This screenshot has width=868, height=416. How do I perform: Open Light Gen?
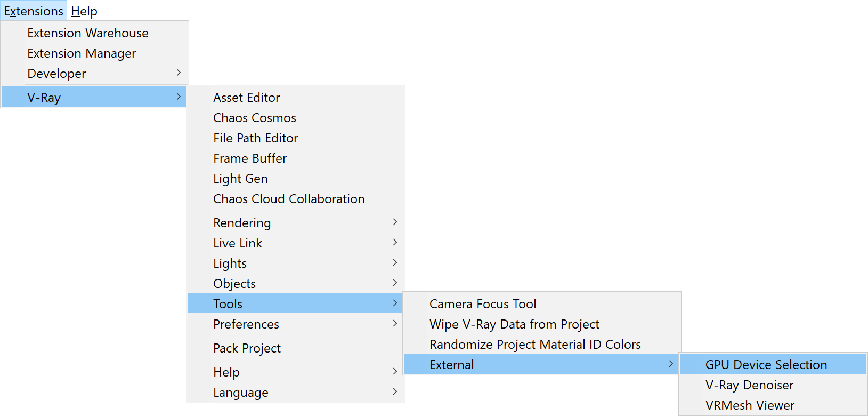click(296, 179)
